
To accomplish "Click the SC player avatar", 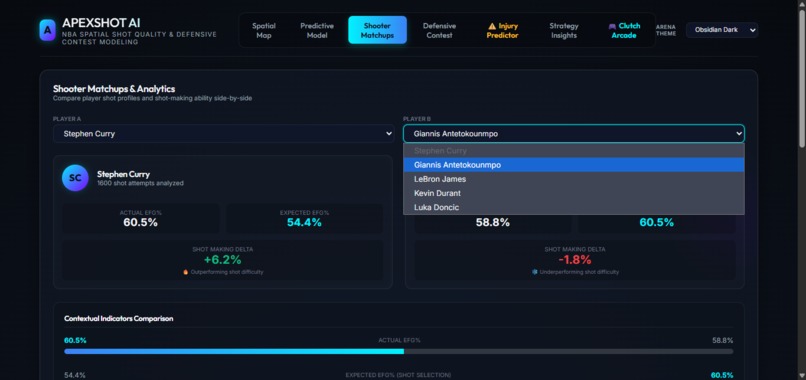I will [x=75, y=178].
